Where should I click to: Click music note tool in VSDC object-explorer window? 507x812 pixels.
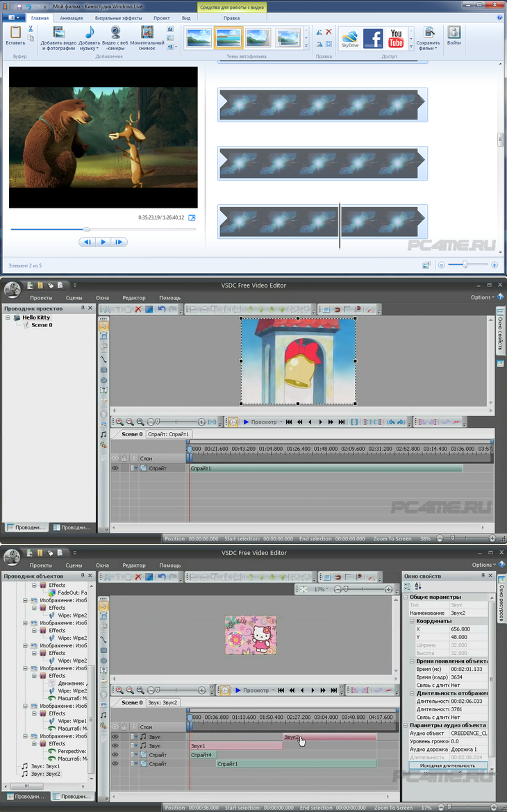pos(103,715)
